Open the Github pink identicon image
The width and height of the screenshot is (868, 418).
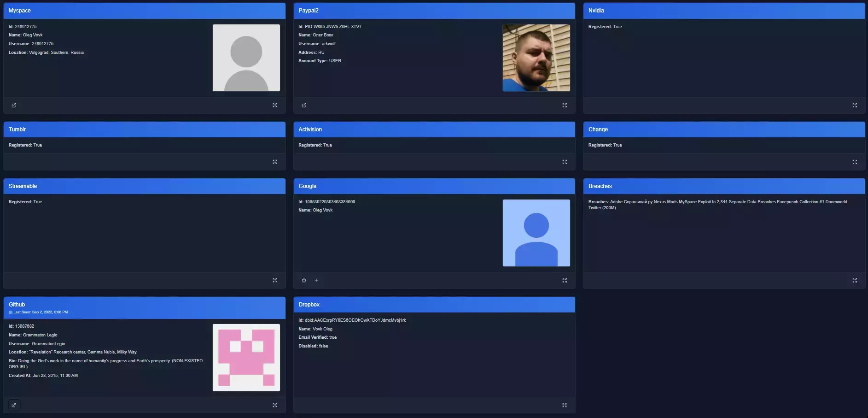tap(246, 358)
